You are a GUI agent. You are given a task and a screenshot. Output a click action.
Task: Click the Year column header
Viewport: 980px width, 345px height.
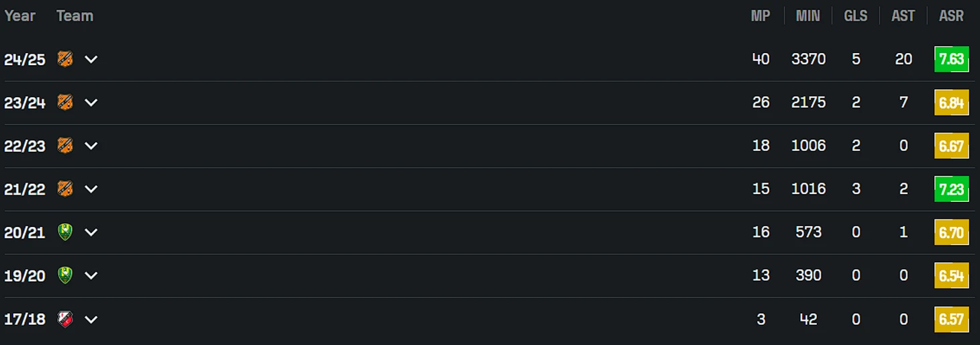(x=19, y=16)
